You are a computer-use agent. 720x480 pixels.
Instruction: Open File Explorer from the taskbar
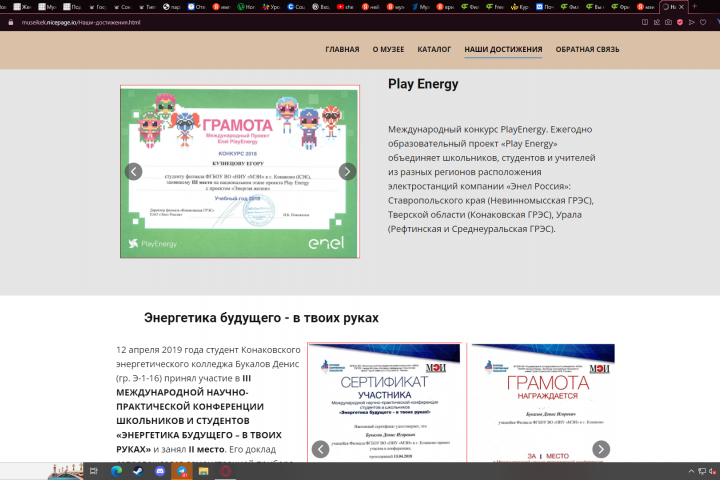(x=203, y=471)
